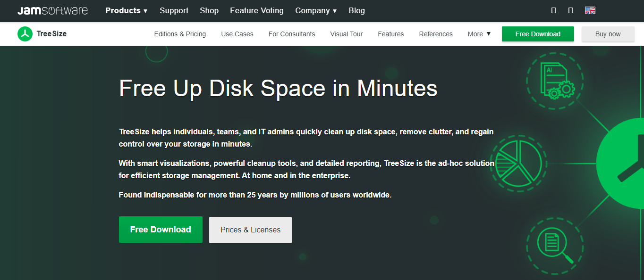Screen dimensions: 644x280
Task: Open the Feature Voting page
Action: pos(257,10)
